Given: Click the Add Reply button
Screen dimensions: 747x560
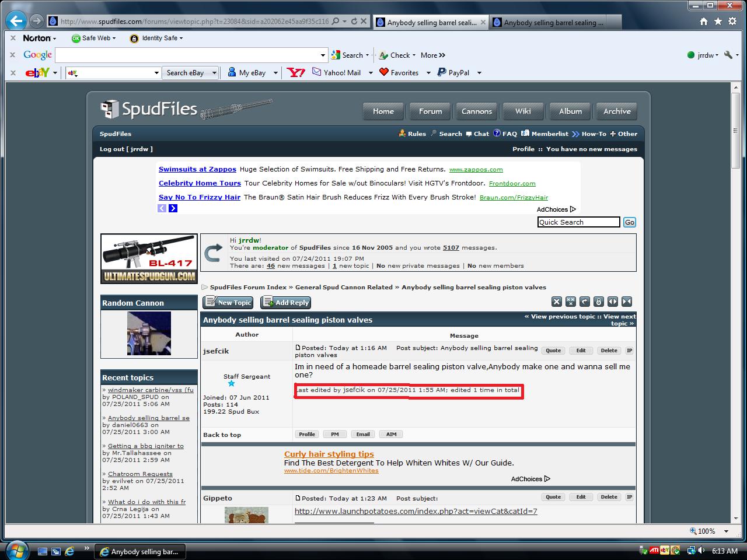Looking at the screenshot, I should point(285,302).
